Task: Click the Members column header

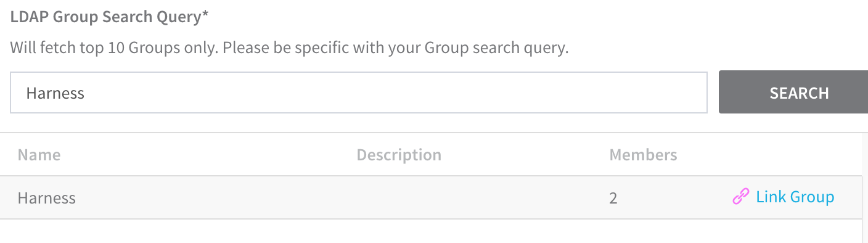Action: [x=643, y=155]
